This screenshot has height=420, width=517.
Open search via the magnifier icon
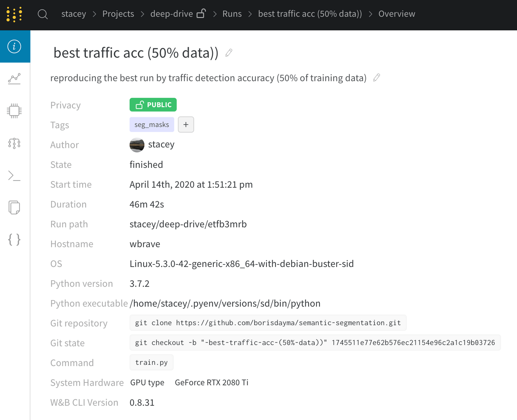coord(43,14)
